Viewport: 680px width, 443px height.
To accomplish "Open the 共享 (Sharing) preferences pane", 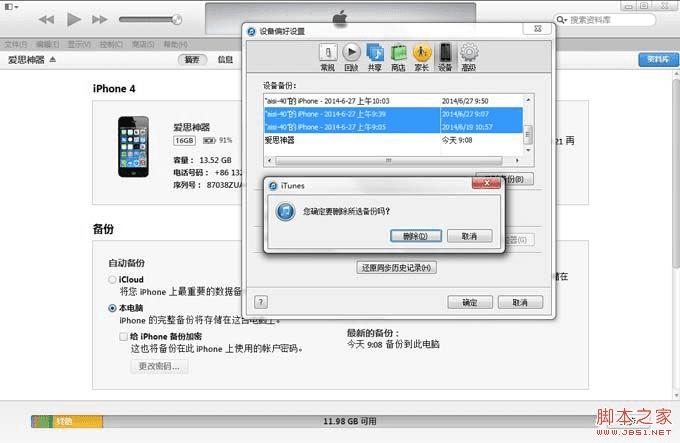I will click(x=375, y=57).
